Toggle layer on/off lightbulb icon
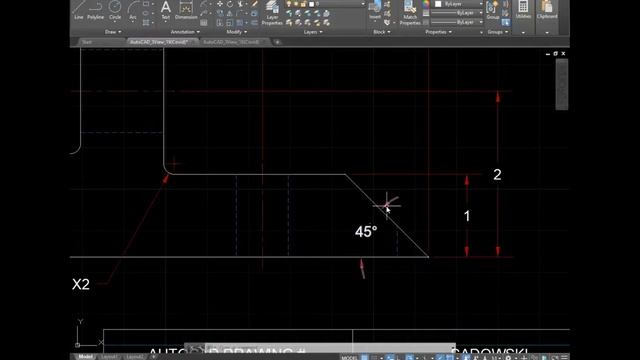The image size is (640, 360). (x=289, y=4)
